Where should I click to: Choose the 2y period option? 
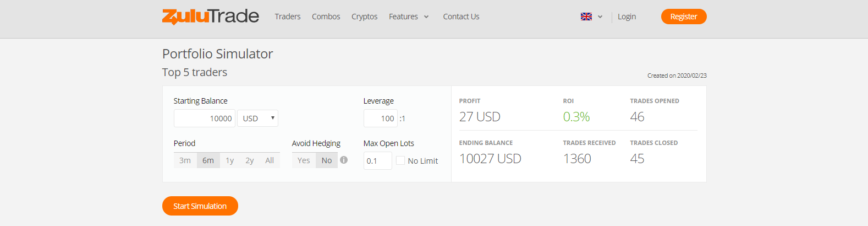[250, 160]
